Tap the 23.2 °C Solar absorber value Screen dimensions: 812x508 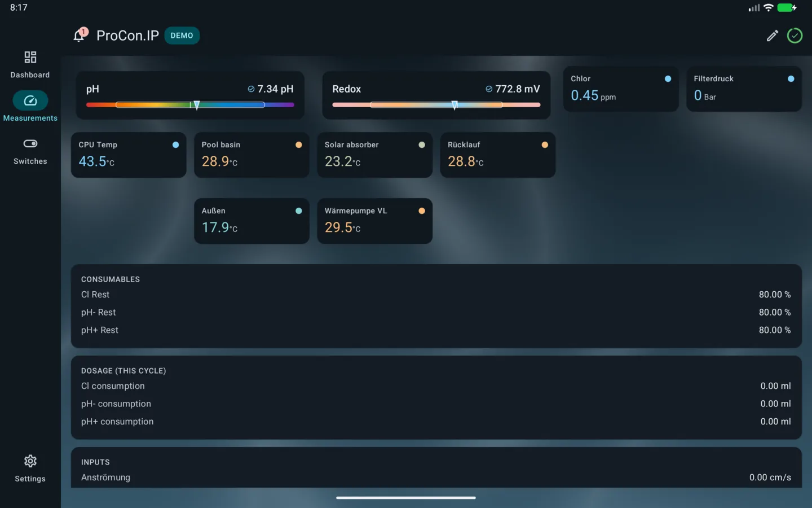[342, 161]
